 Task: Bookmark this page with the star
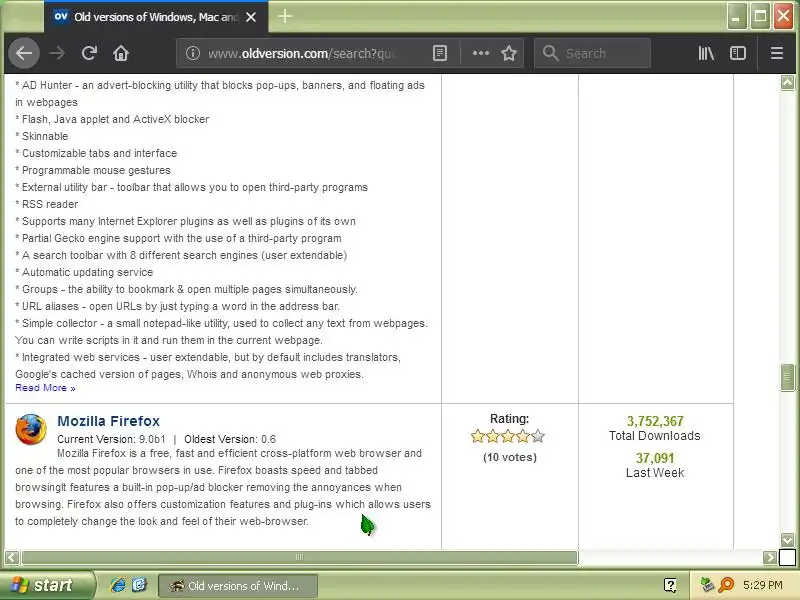[x=509, y=53]
